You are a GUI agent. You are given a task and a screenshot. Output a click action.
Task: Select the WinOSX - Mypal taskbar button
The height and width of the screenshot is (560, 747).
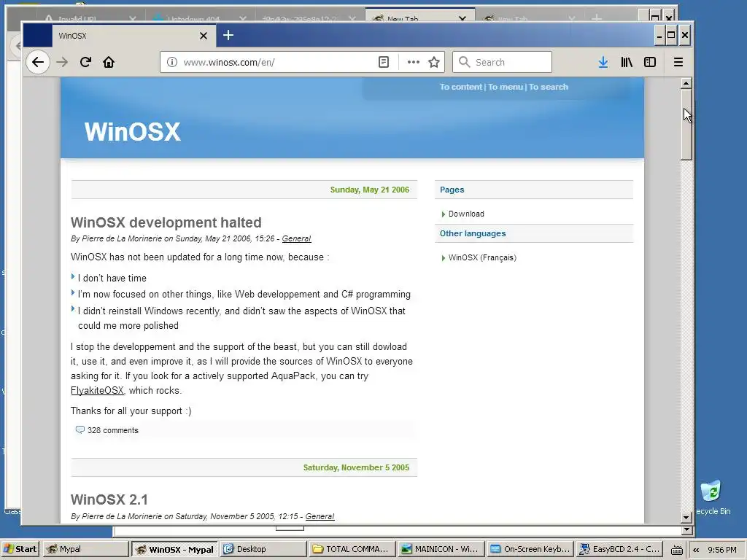click(x=175, y=549)
